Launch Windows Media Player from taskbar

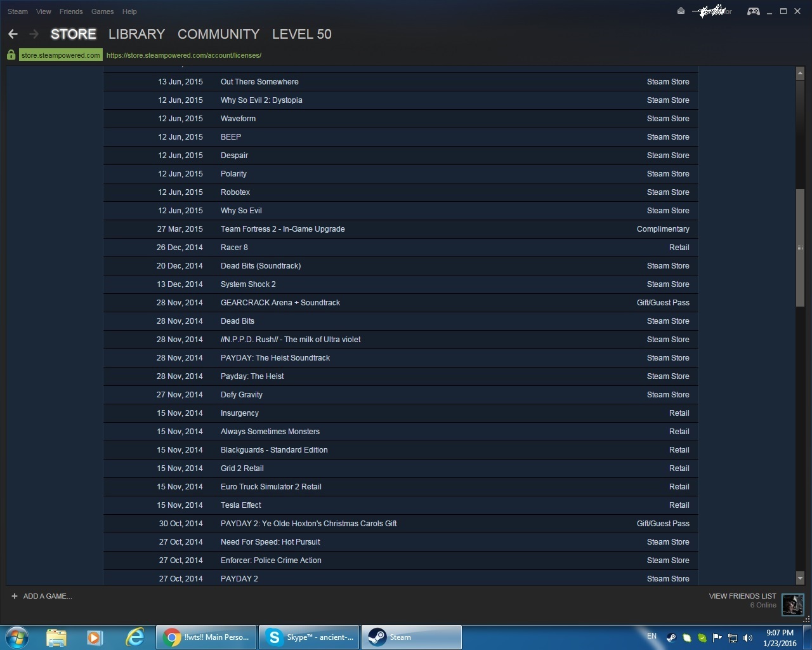95,637
